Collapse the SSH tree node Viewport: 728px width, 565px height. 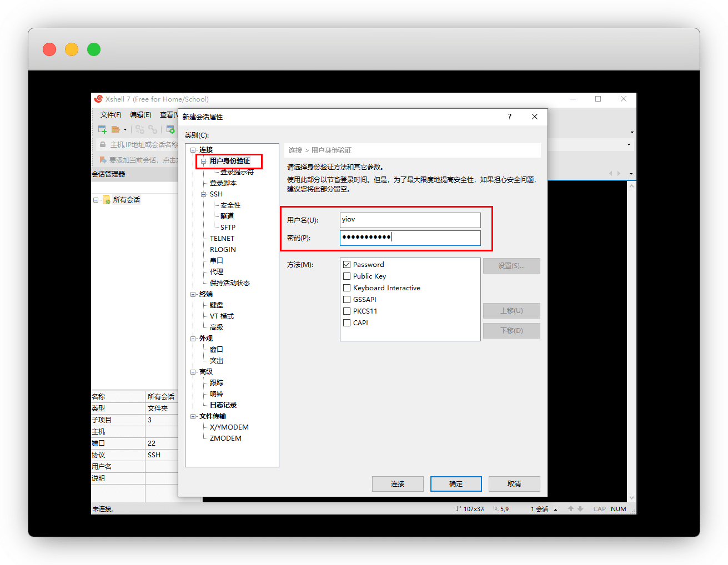[204, 194]
